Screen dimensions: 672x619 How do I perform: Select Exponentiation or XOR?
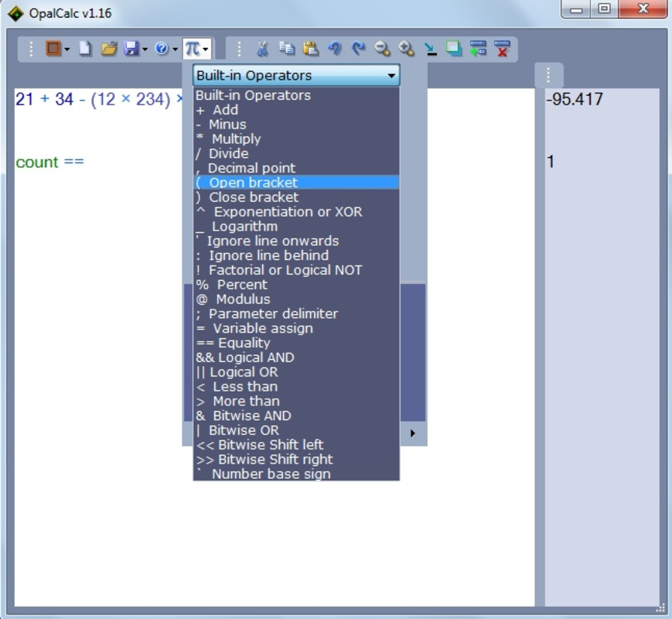(x=296, y=212)
